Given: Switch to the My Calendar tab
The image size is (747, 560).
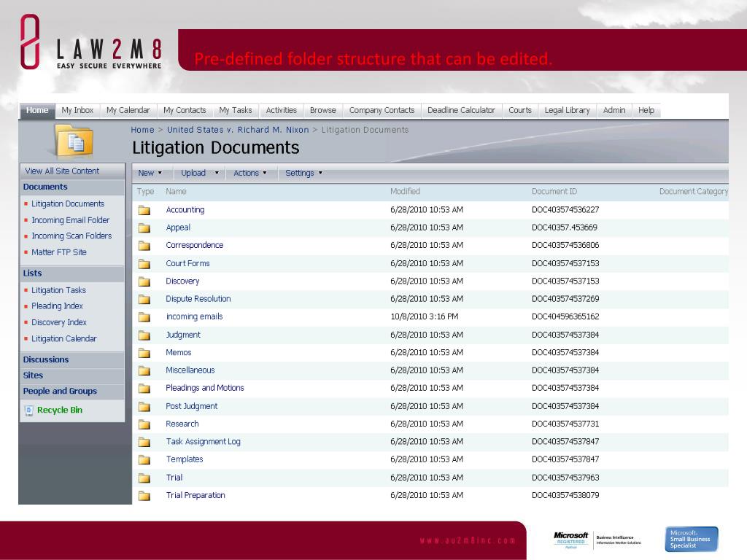Looking at the screenshot, I should (x=128, y=111).
